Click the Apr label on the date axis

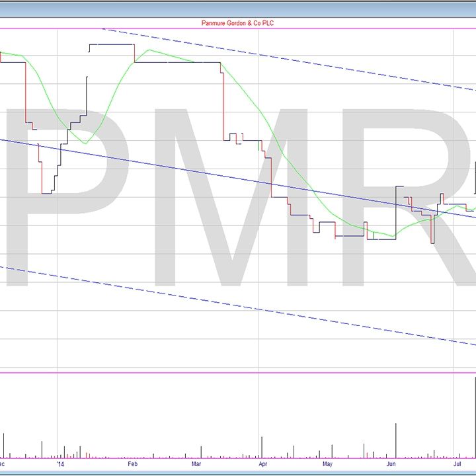coord(262,465)
